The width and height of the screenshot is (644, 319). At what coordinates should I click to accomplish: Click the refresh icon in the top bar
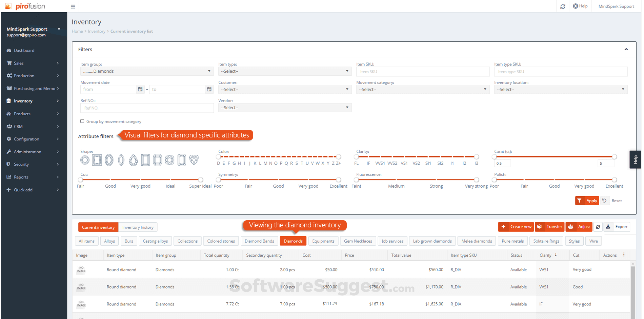[x=563, y=6]
